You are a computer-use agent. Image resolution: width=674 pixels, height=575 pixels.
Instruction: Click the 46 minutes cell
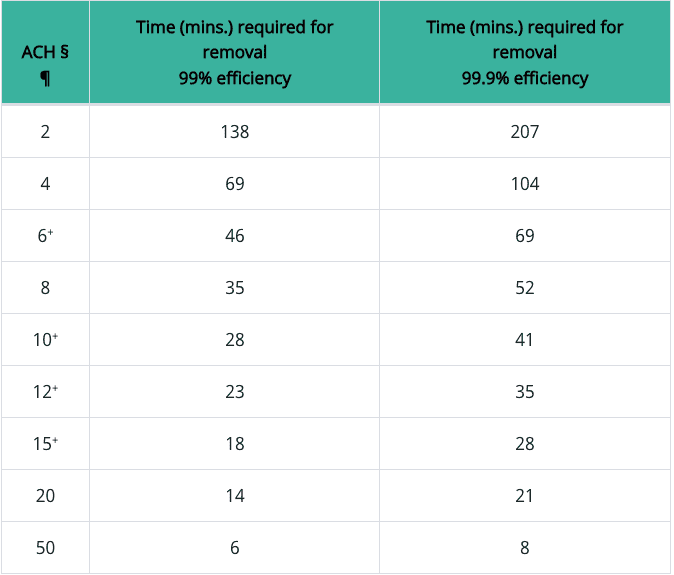(x=234, y=236)
